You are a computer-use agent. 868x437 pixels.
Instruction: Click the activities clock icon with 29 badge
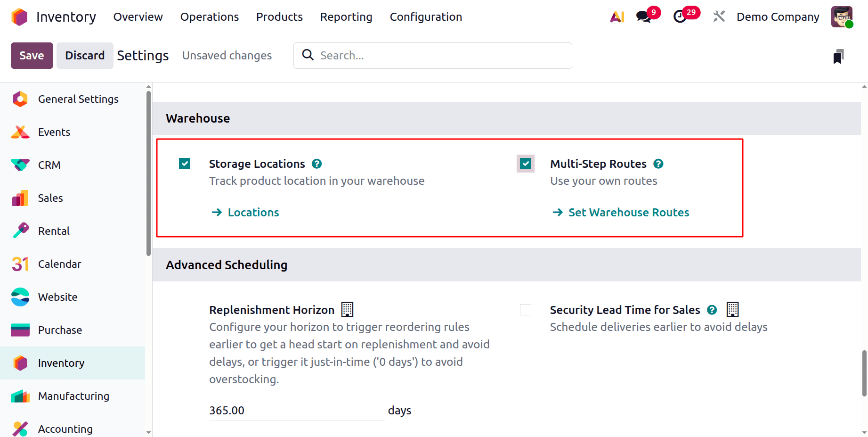click(680, 16)
